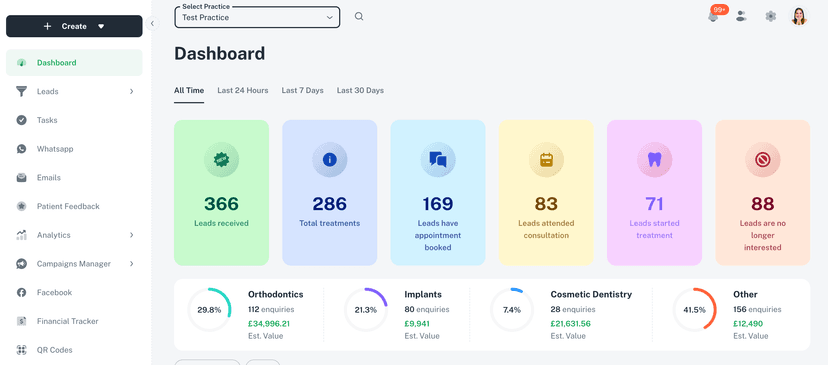
Task: Expand the Analytics submenu chevron
Action: pos(131,235)
